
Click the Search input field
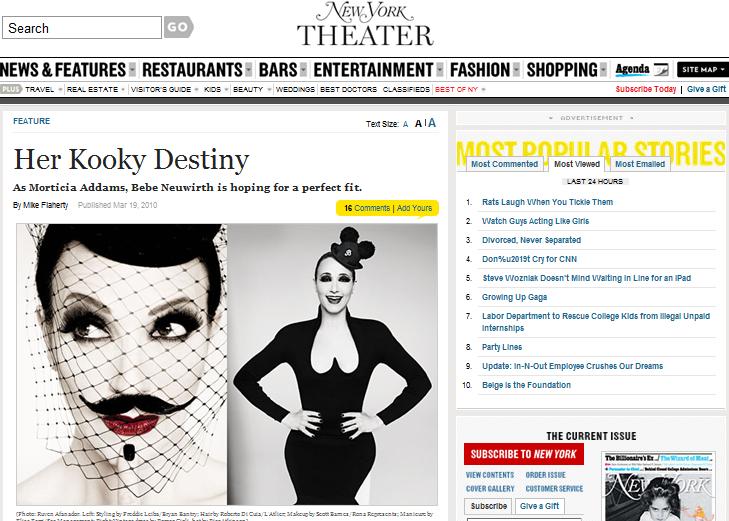[82, 28]
